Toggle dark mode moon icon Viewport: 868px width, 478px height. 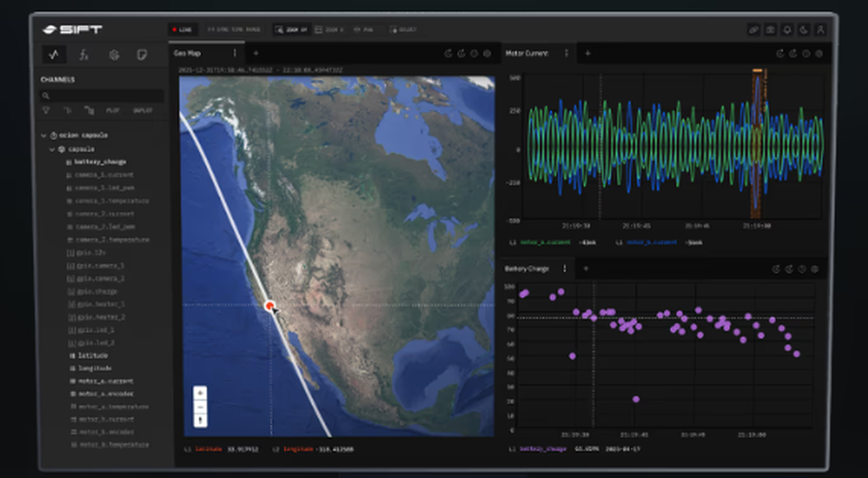coord(804,29)
